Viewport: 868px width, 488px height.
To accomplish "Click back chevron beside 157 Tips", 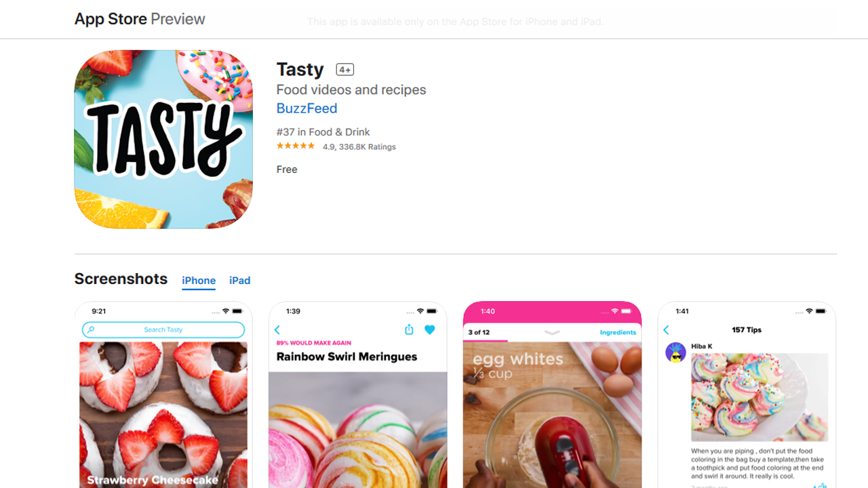I will tap(666, 330).
